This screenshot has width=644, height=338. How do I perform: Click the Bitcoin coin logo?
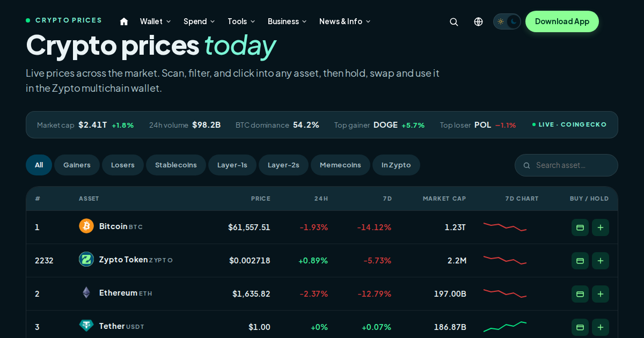[x=86, y=226]
